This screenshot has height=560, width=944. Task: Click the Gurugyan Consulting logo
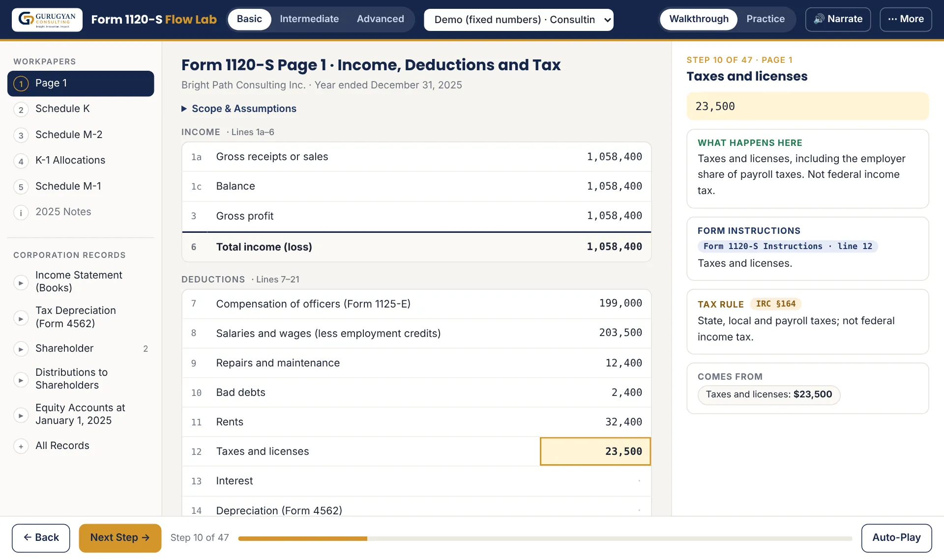coord(47,20)
